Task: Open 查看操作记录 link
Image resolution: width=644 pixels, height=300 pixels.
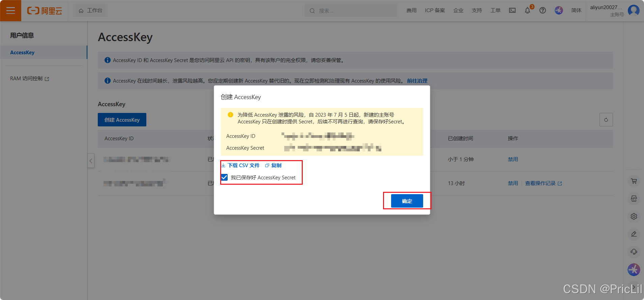Action: coord(543,183)
